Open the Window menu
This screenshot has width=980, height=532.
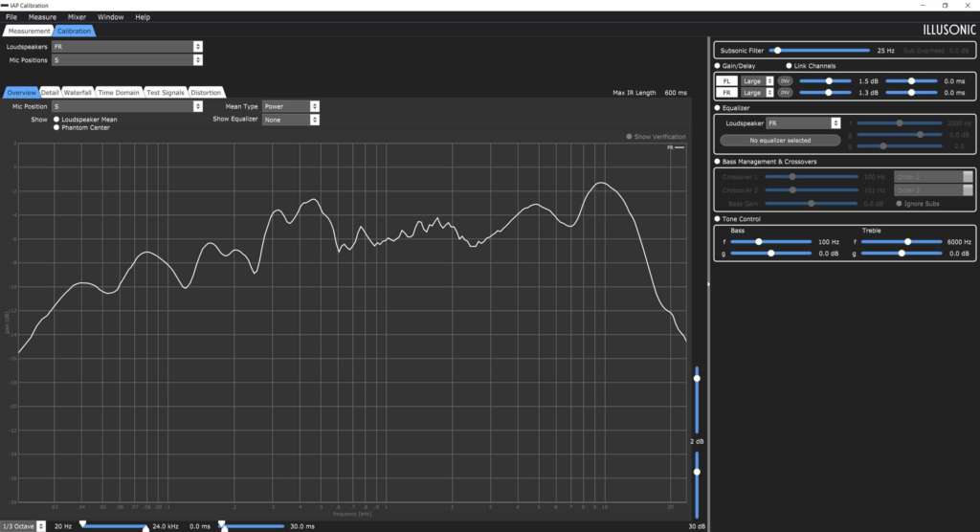pos(110,17)
